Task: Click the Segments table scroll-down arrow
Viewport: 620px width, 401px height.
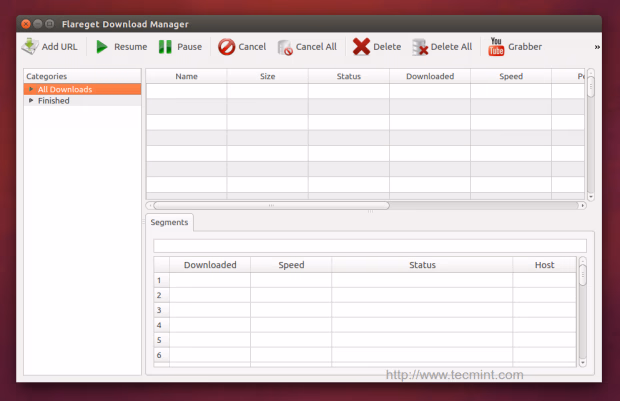Action: point(582,363)
